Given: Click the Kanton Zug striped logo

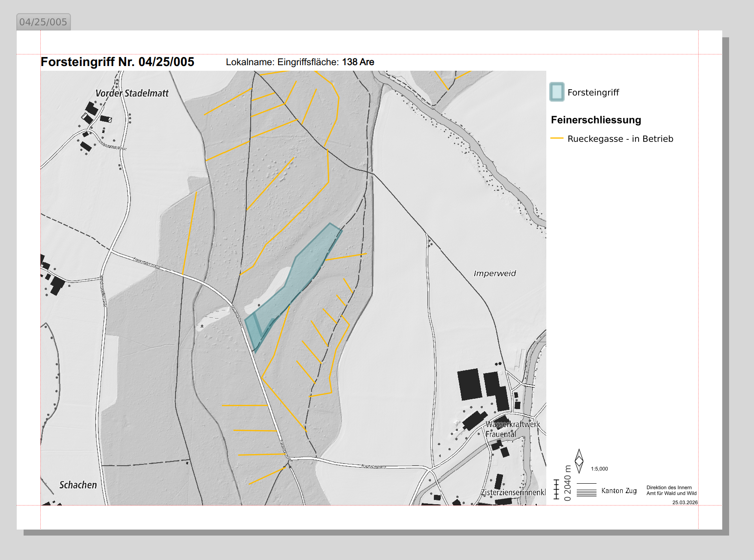Looking at the screenshot, I should (x=587, y=490).
